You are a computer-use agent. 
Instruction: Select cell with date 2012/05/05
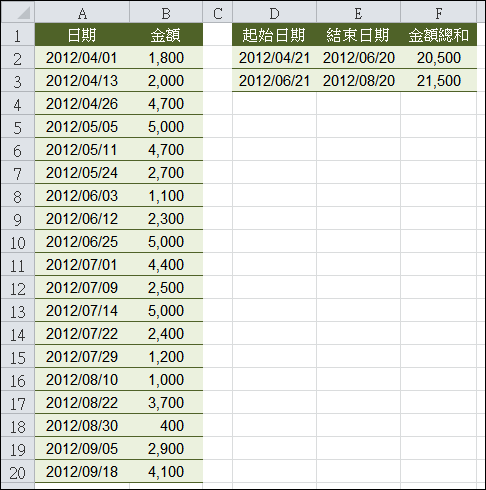pyautogui.click(x=82, y=127)
